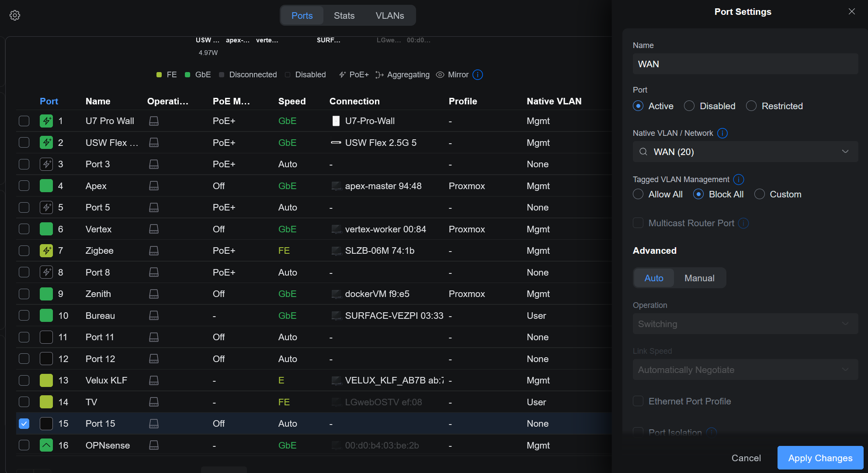The height and width of the screenshot is (473, 868).
Task: Click the operation icon in Apex row
Action: [x=154, y=186]
